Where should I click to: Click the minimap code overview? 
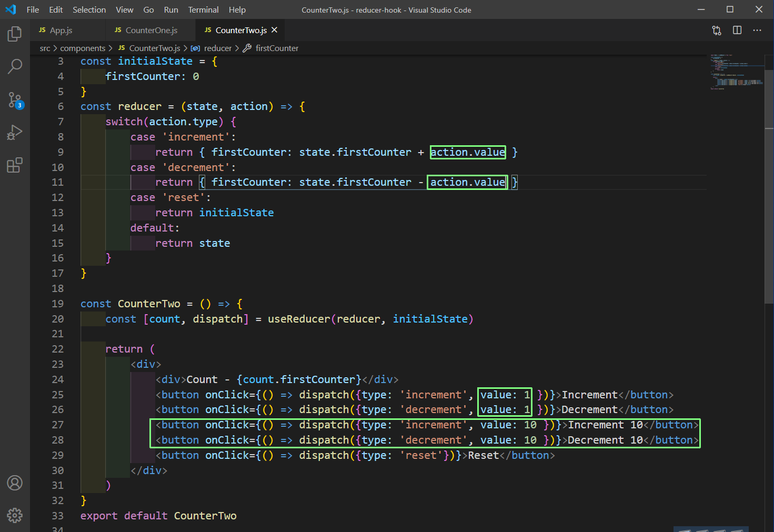click(x=736, y=73)
